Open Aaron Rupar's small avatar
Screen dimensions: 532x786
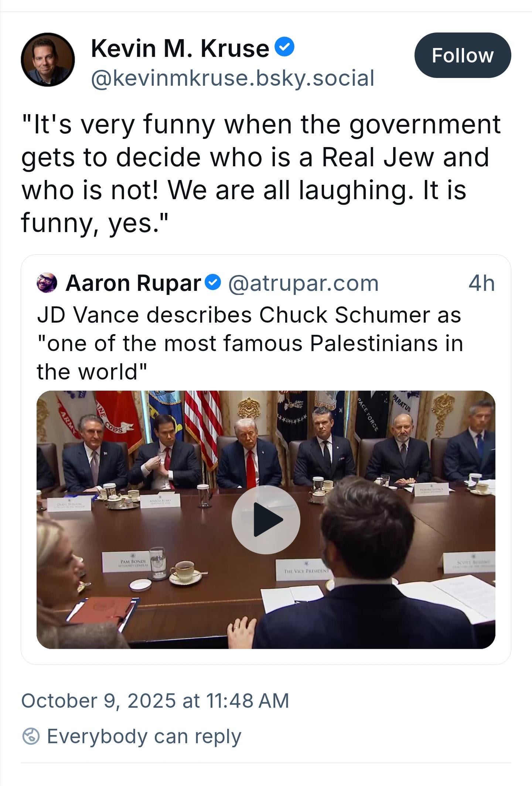click(47, 283)
